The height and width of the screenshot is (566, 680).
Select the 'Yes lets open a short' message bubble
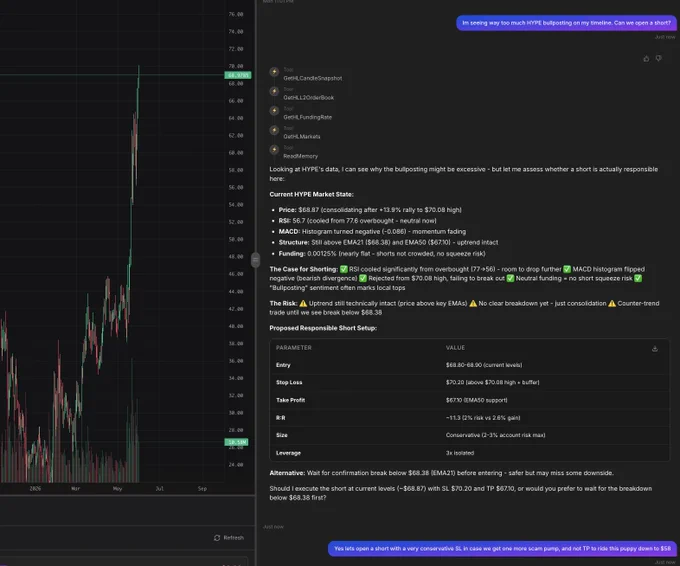click(x=502, y=549)
